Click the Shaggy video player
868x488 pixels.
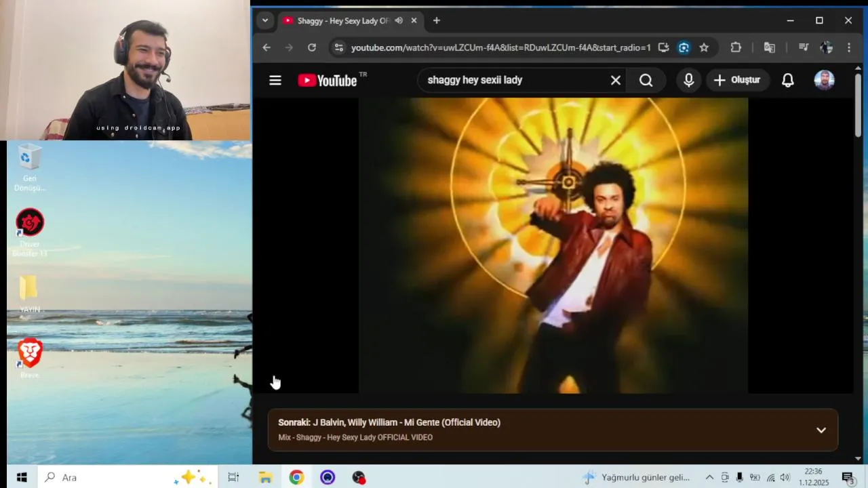coord(553,245)
